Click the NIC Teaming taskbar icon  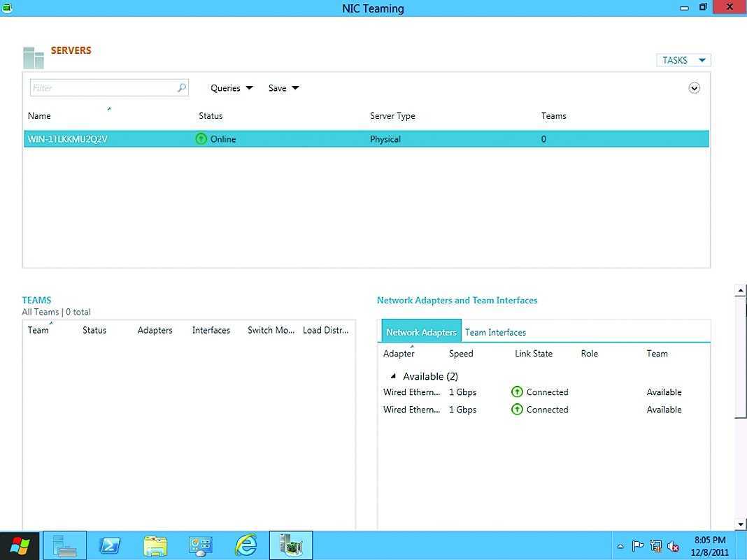point(290,545)
